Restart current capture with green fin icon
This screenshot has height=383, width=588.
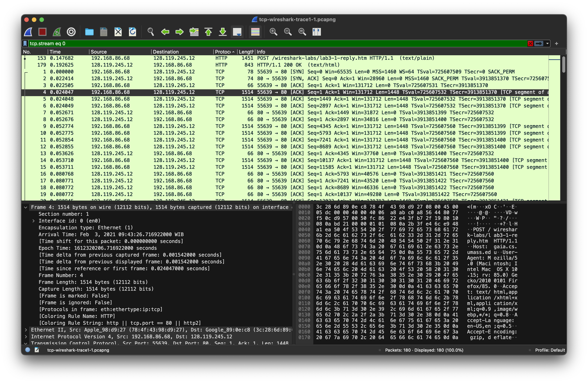click(x=57, y=32)
